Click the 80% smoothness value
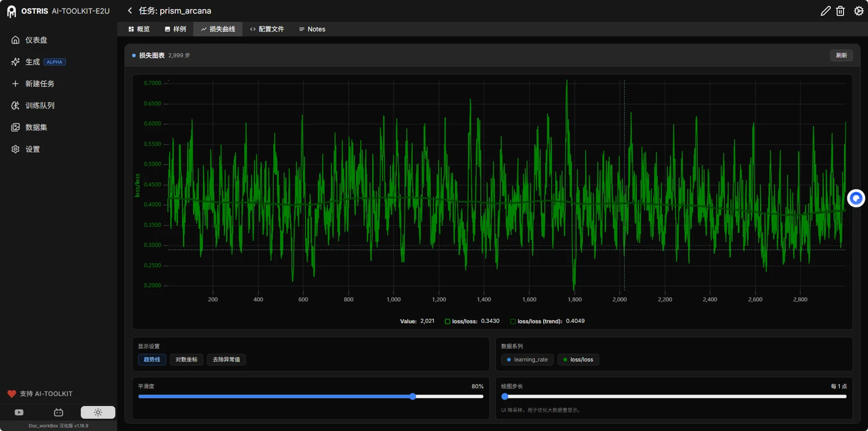The height and width of the screenshot is (431, 868). (477, 386)
